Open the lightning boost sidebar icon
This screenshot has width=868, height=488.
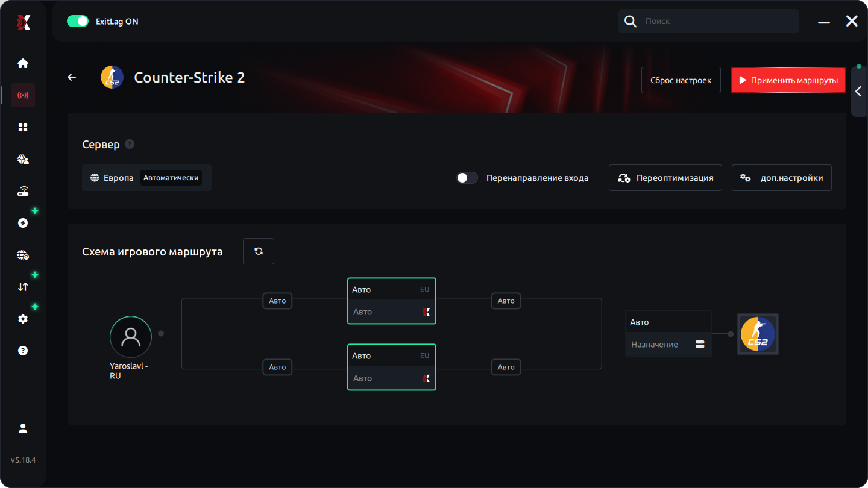point(23,223)
